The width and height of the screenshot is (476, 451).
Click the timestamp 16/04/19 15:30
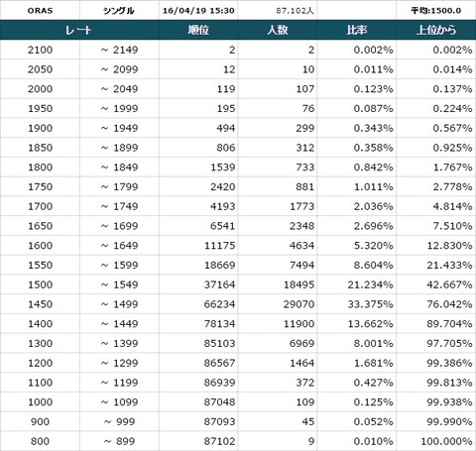[198, 10]
